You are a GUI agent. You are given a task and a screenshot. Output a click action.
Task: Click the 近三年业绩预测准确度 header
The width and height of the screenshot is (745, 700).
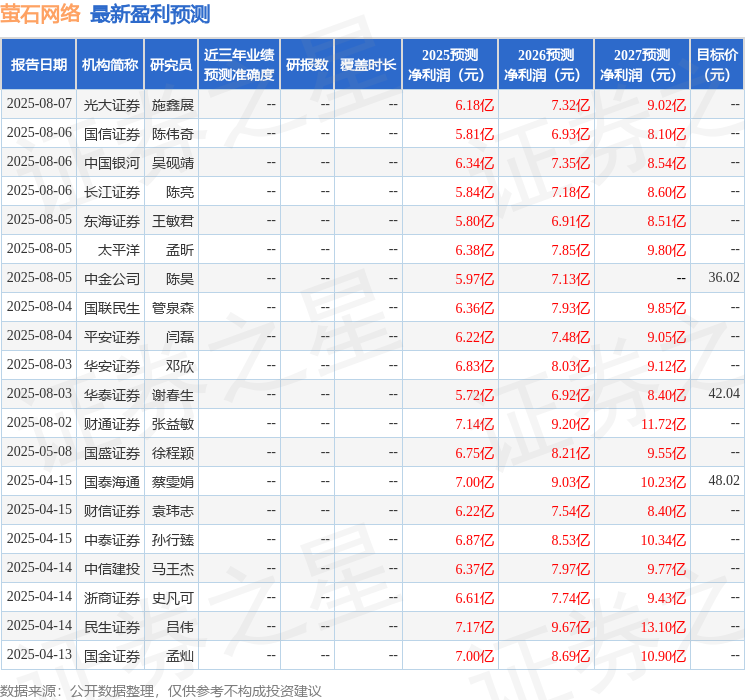[x=239, y=65]
